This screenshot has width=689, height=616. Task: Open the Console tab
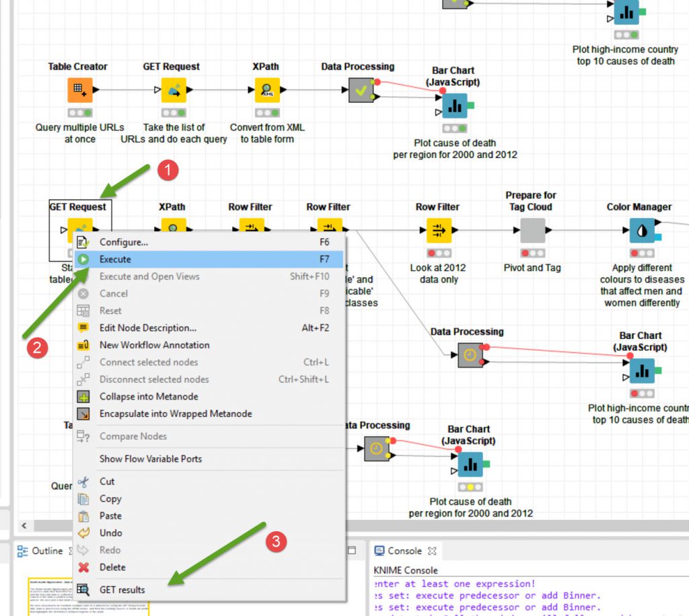pyautogui.click(x=404, y=551)
